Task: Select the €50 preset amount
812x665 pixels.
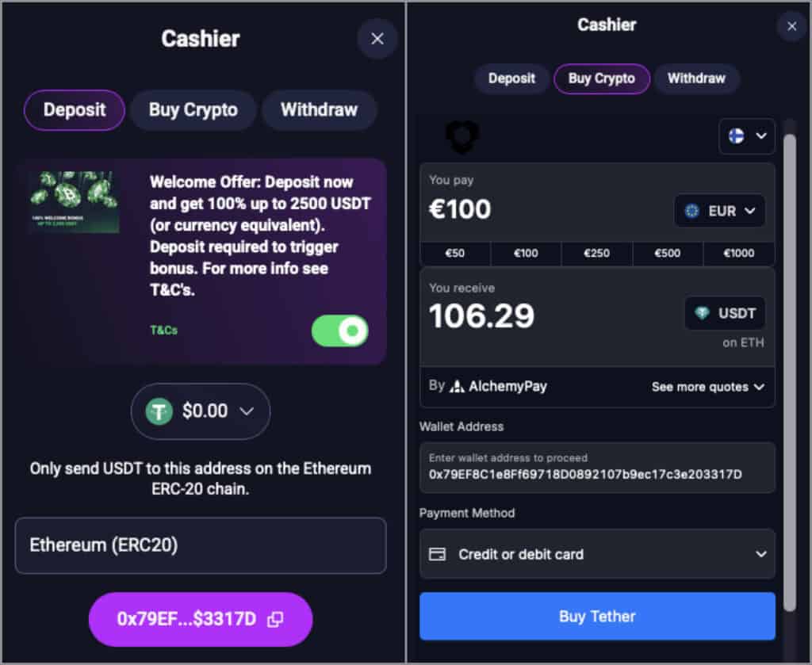Action: 454,253
